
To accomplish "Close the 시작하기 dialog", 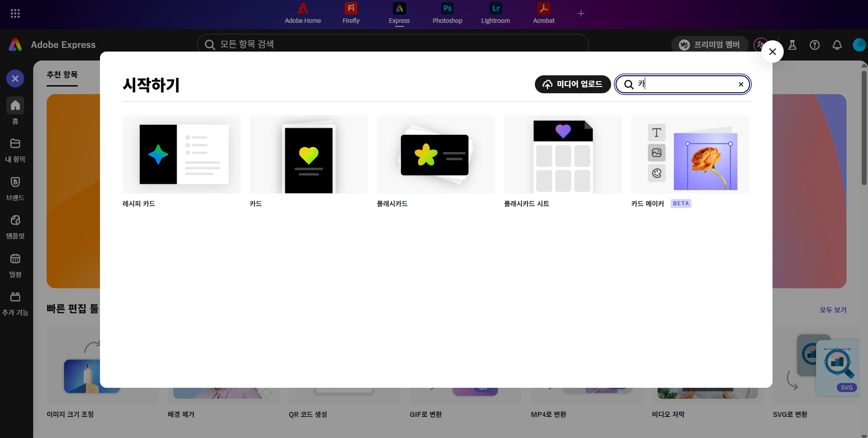I will point(773,52).
